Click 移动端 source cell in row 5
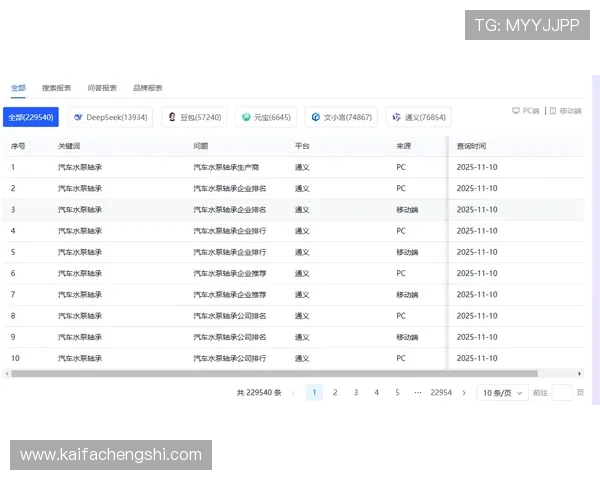The image size is (600, 480). [407, 252]
